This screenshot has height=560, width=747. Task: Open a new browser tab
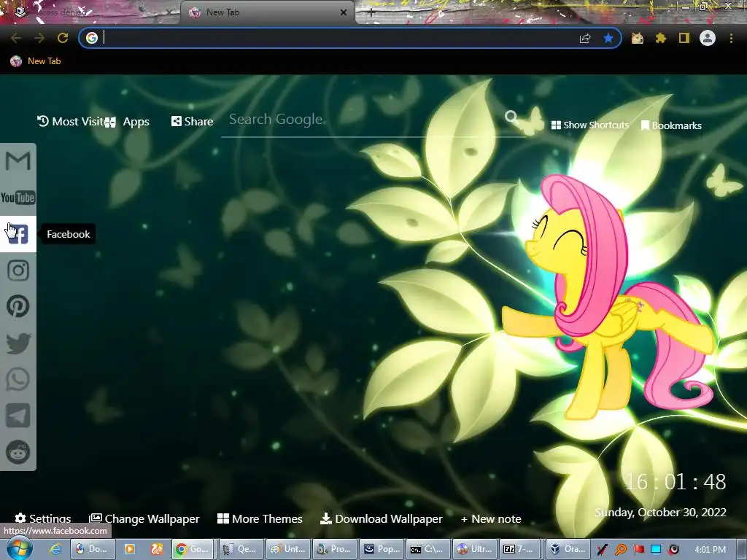click(x=371, y=13)
